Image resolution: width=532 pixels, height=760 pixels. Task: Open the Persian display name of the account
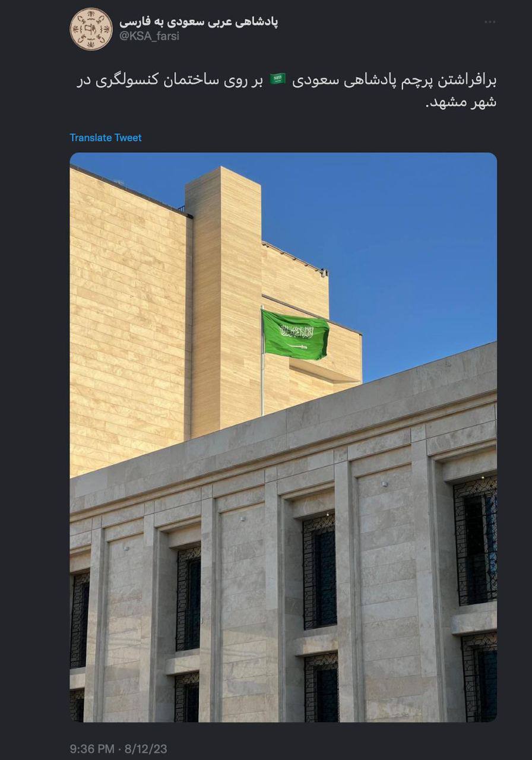pyautogui.click(x=198, y=21)
